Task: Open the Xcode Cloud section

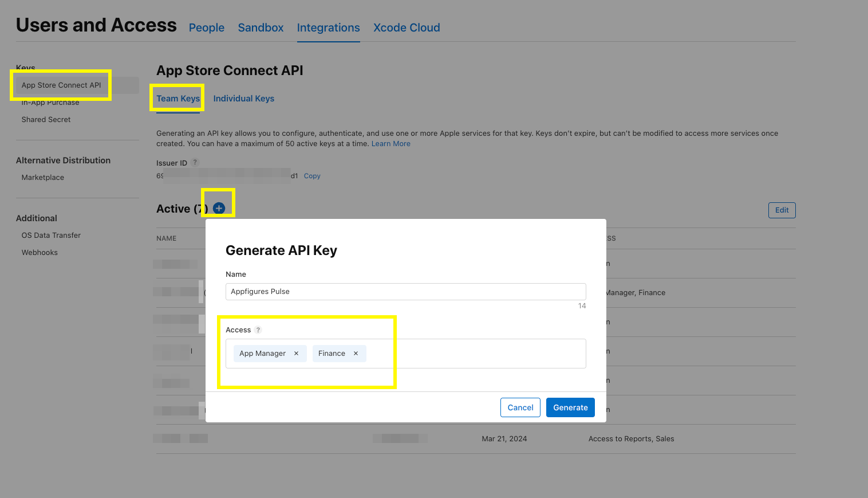Action: coord(406,27)
